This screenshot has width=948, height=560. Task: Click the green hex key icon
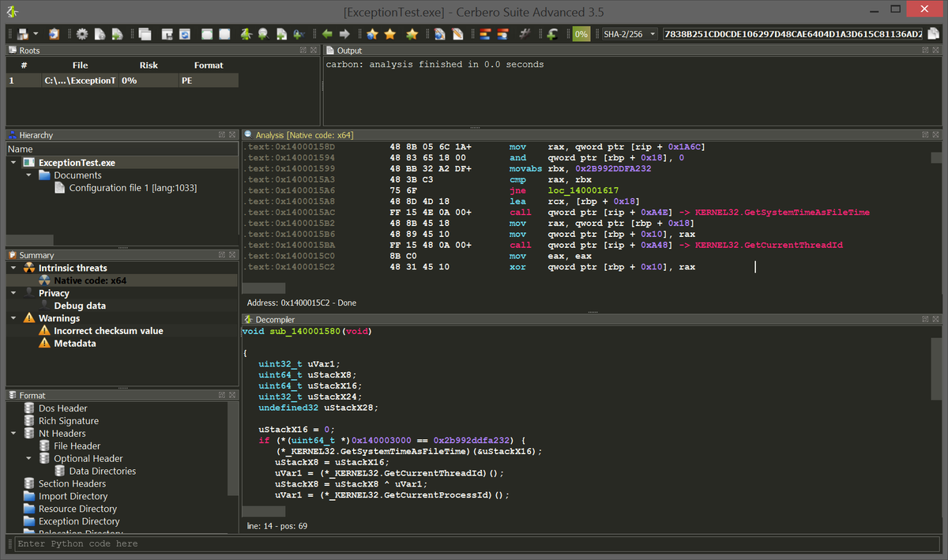point(299,34)
